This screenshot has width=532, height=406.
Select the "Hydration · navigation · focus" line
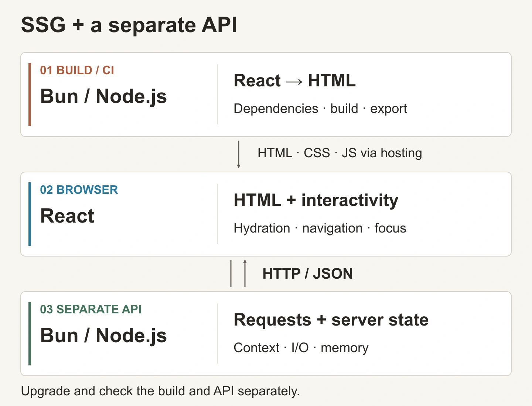[x=320, y=228]
